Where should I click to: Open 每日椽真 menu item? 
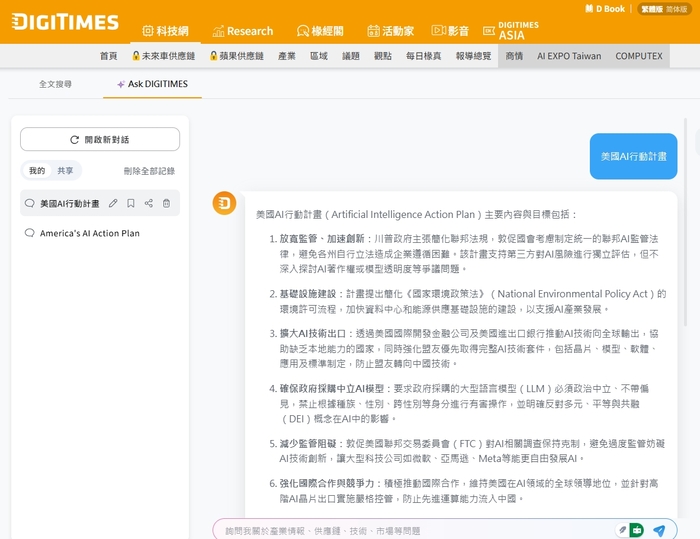(423, 56)
